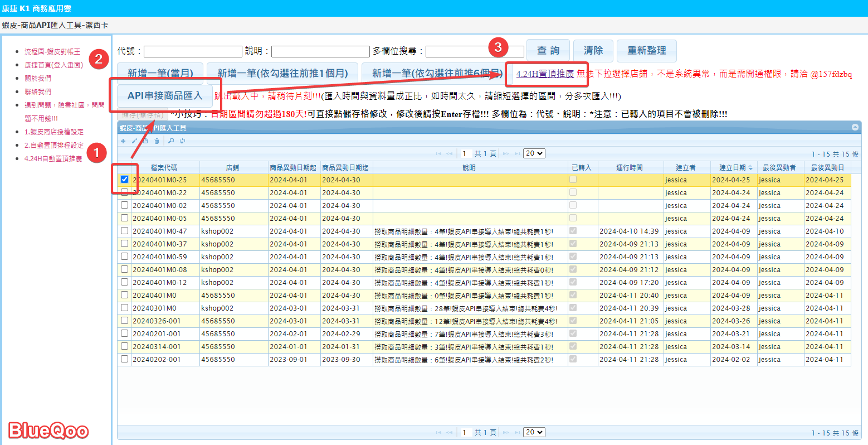Screen dimensions: 868x445
Task: Click the 4.24H置頂推廣 link
Action: 545,74
